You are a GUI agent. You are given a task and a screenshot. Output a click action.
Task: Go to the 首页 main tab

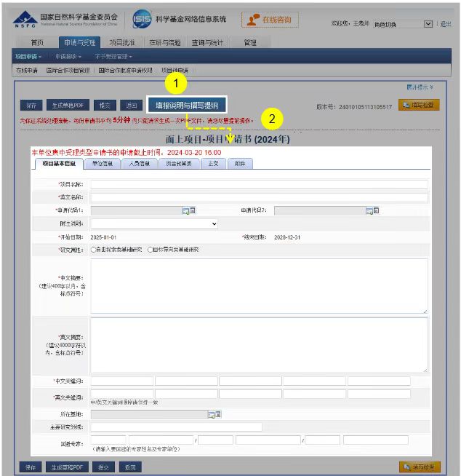pyautogui.click(x=37, y=42)
